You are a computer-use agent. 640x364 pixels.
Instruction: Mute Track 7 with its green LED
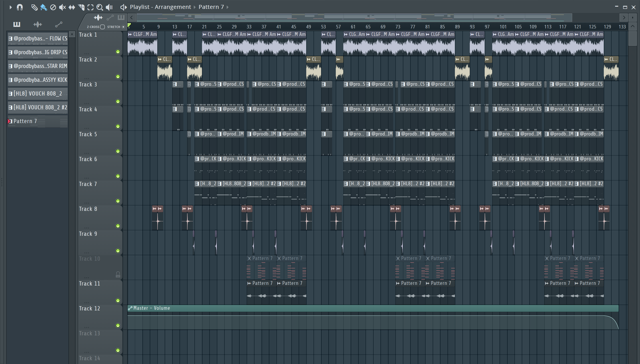118,201
